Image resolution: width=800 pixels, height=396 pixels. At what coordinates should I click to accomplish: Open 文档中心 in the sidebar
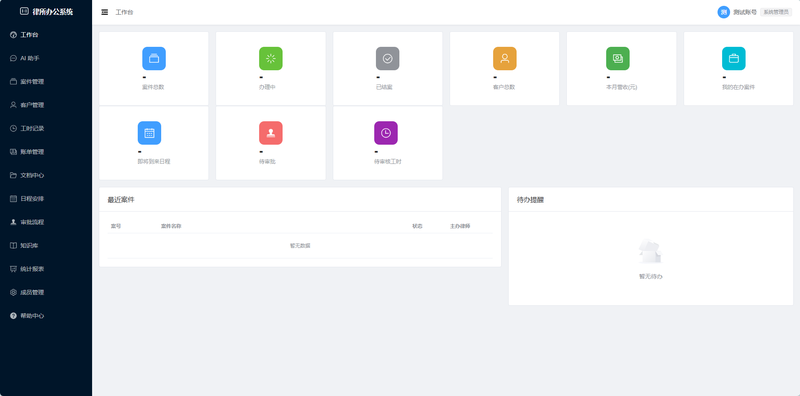coord(46,176)
